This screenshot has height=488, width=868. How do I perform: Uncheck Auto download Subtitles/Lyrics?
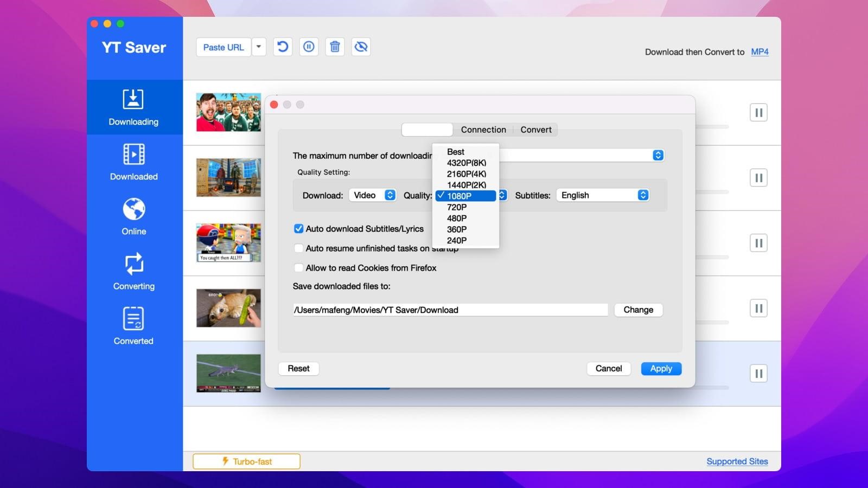pos(299,228)
